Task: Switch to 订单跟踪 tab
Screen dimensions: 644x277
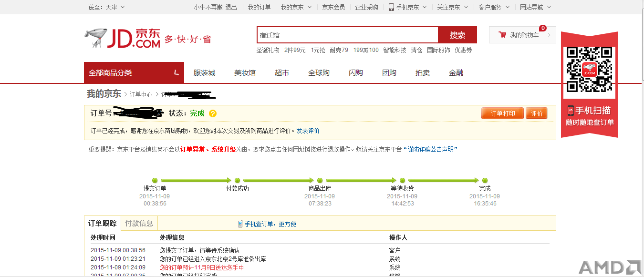Action: [x=103, y=223]
